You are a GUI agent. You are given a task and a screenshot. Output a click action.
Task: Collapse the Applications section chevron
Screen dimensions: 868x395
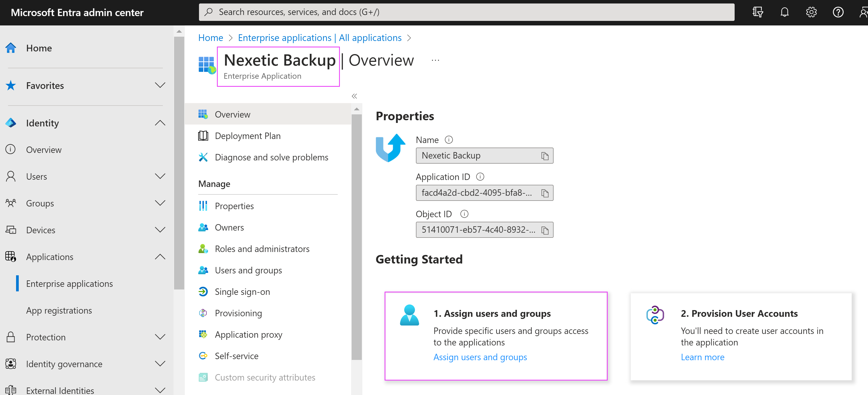coord(160,257)
